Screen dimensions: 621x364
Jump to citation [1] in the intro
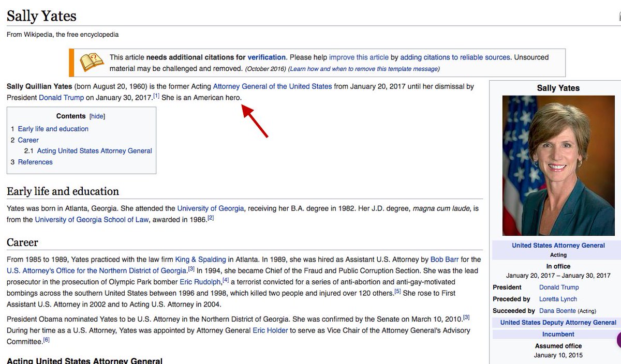click(156, 96)
